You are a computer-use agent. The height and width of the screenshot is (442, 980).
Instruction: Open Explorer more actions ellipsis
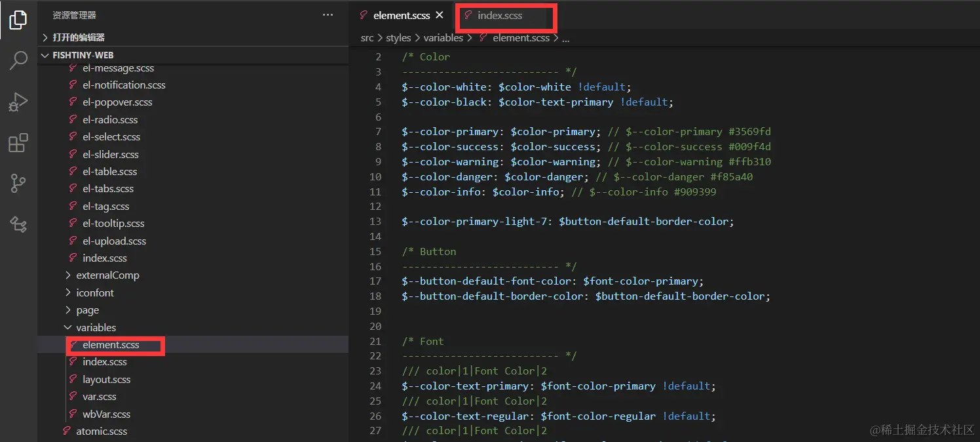pyautogui.click(x=328, y=15)
